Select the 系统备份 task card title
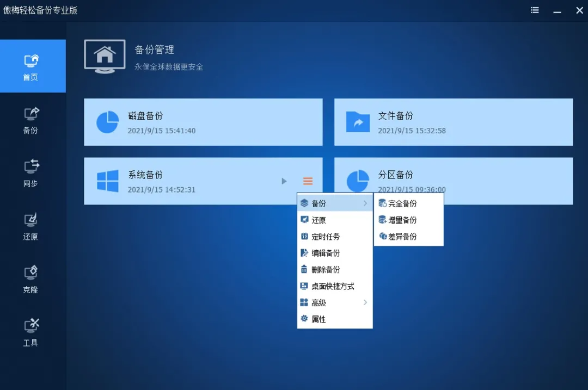The image size is (588, 390). (145, 175)
